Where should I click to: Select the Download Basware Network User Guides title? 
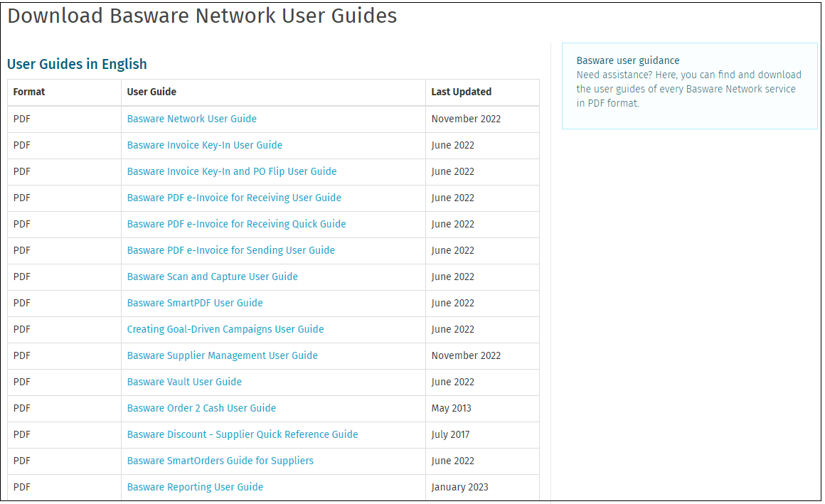[202, 16]
